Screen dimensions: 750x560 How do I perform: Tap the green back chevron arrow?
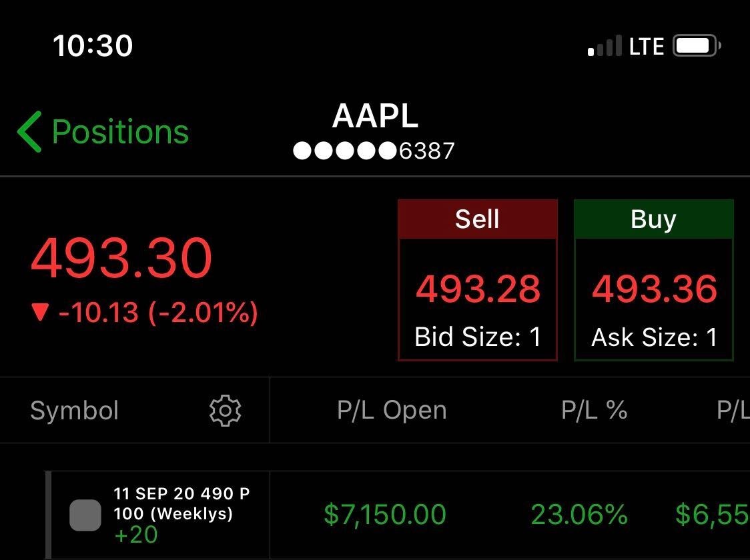tap(29, 132)
